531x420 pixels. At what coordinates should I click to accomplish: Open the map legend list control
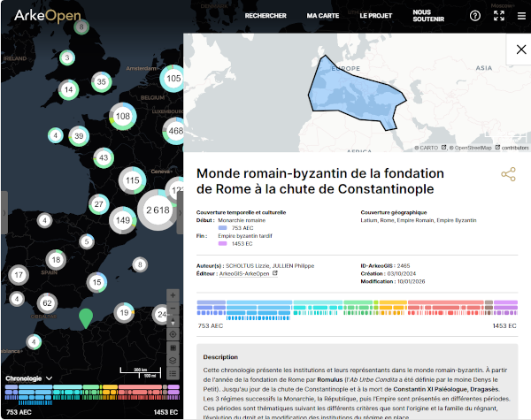173,374
